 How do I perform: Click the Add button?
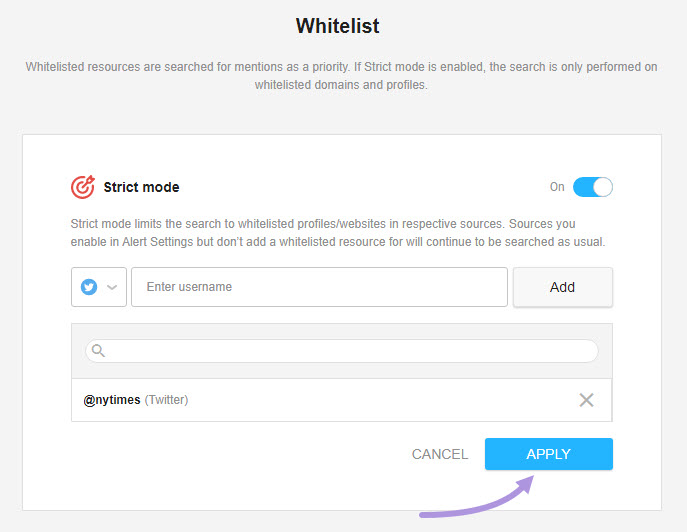pyautogui.click(x=563, y=287)
